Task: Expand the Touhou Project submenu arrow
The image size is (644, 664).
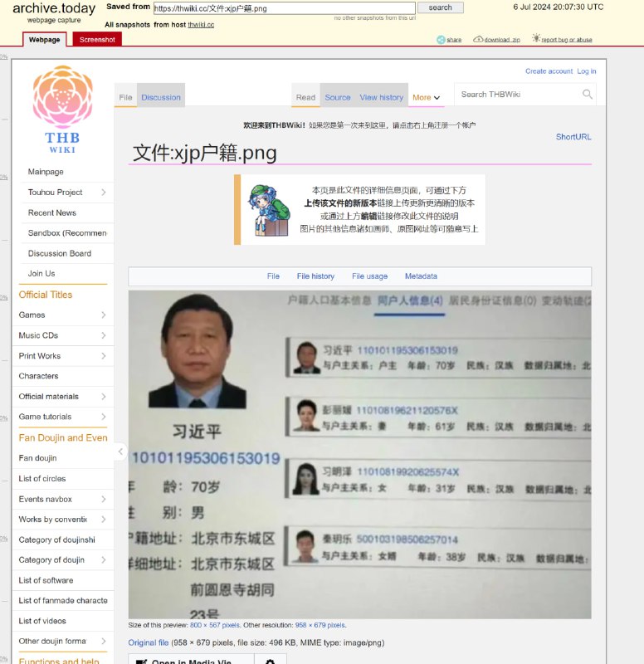Action: coord(104,193)
